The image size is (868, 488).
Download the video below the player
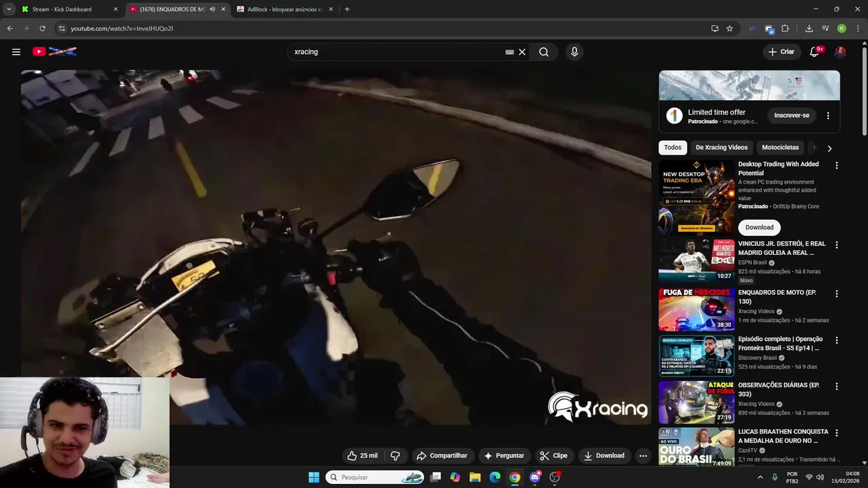coord(604,455)
